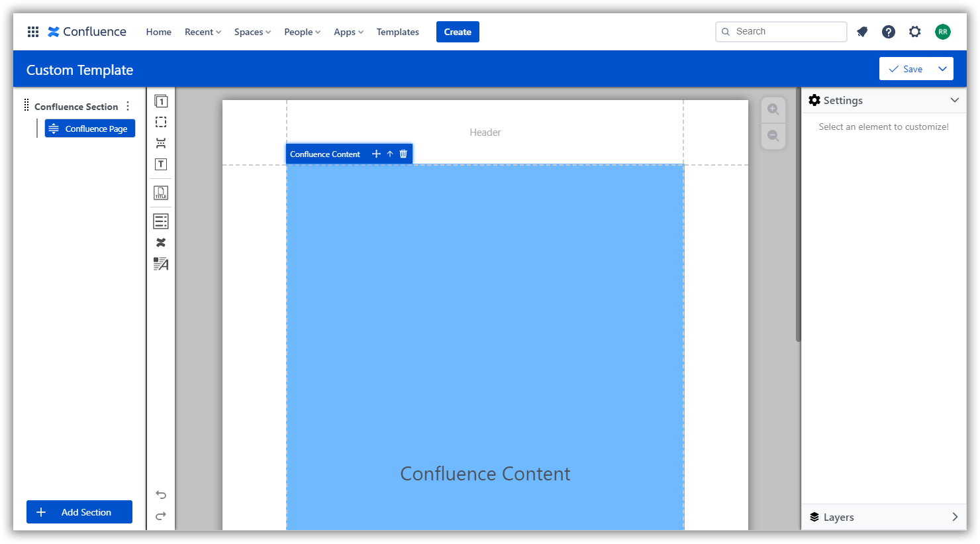Click the Confluence Content tag label
The image size is (980, 544).
(325, 154)
